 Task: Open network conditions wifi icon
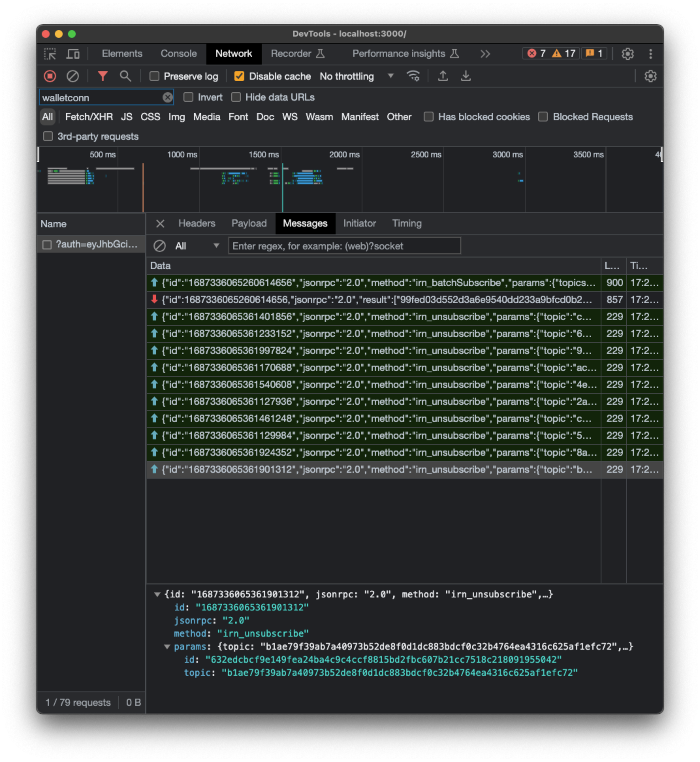[x=413, y=76]
